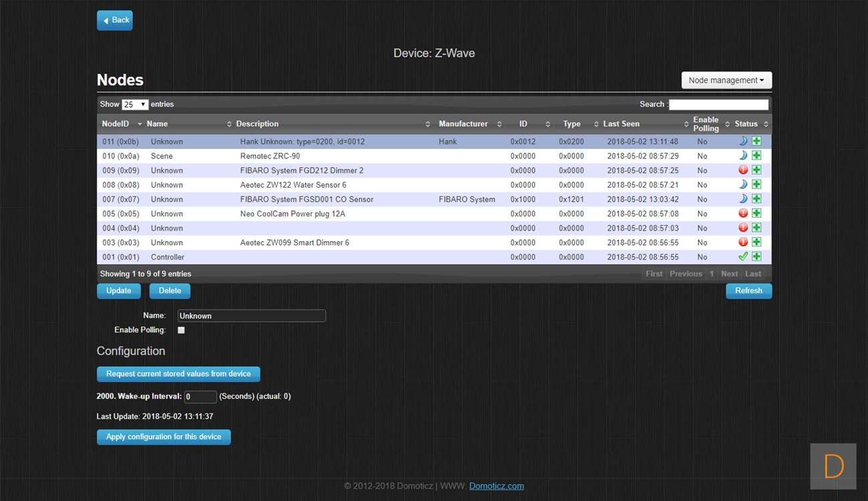Screen dimensions: 868x501
Task: Go to Next page in pagination
Action: pyautogui.click(x=729, y=274)
